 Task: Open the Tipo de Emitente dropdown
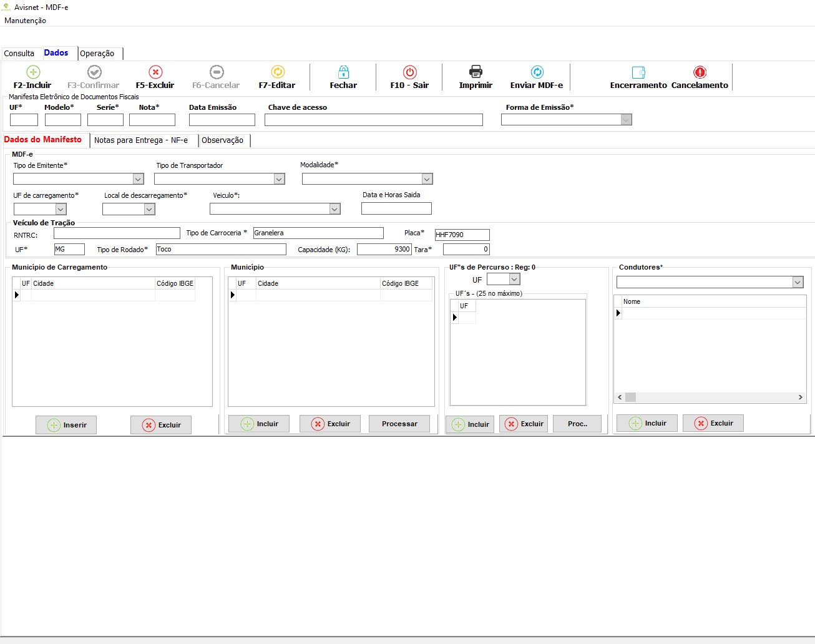pos(138,179)
